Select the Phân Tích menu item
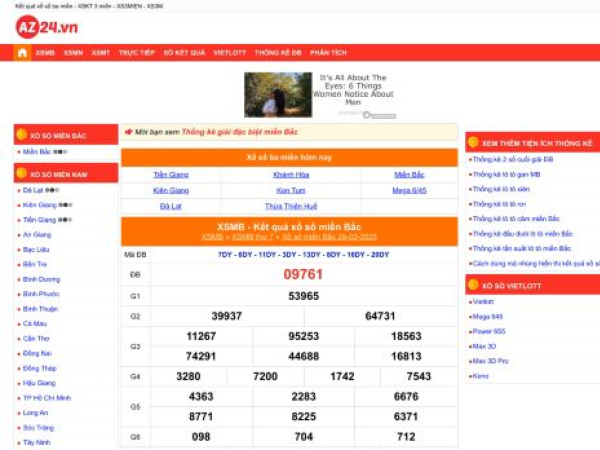This screenshot has height=450, width=600. (328, 52)
